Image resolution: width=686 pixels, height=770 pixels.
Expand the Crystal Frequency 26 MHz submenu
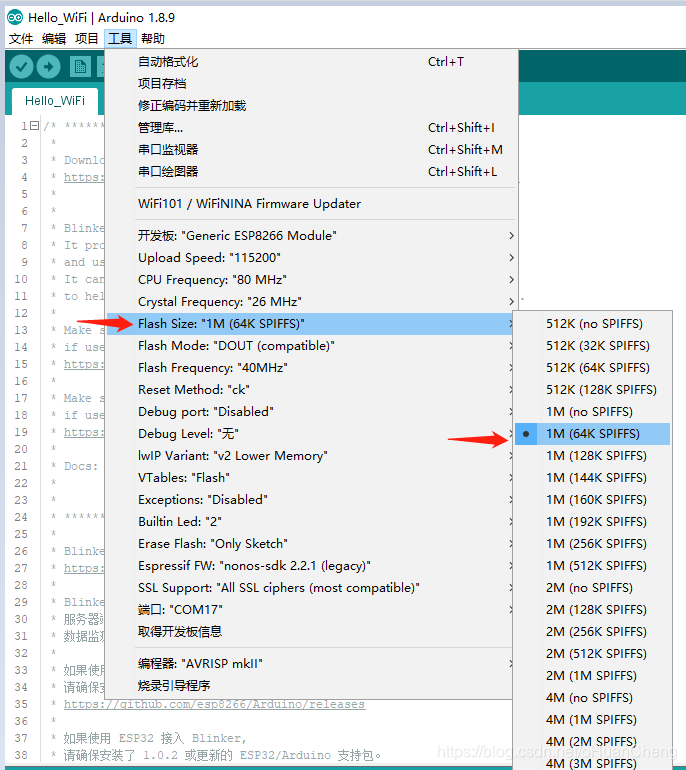312,302
